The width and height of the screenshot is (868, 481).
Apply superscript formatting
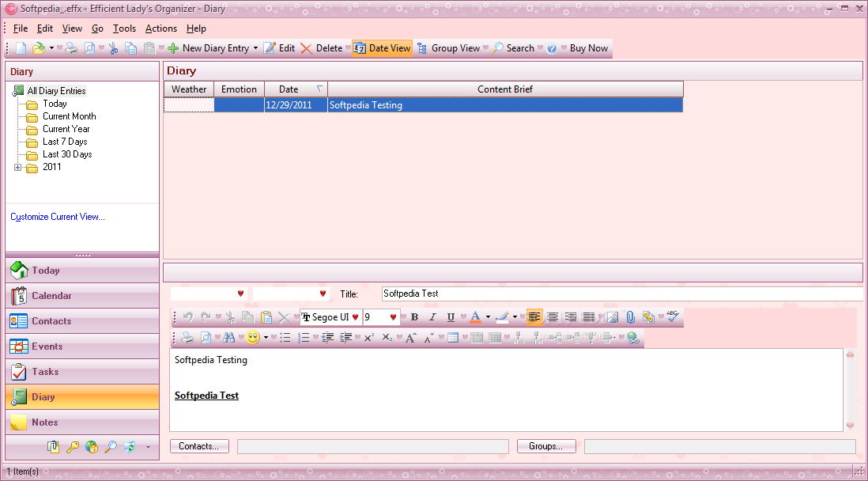[369, 338]
